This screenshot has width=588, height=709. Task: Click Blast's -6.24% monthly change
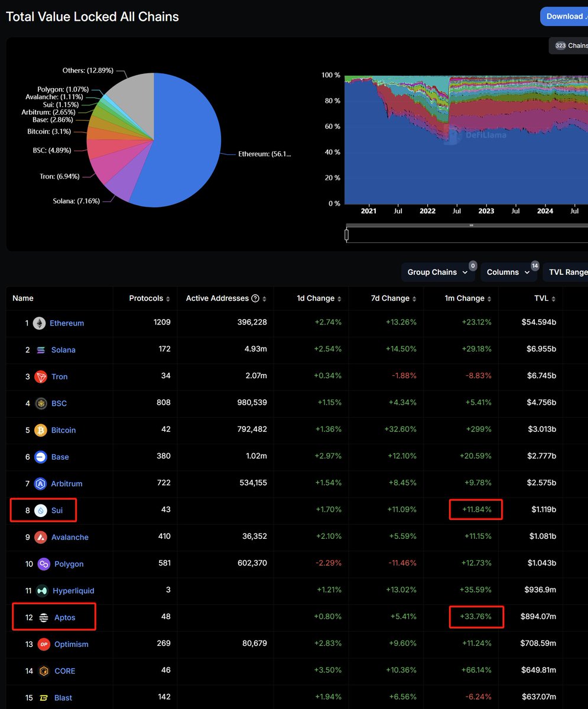[479, 698]
